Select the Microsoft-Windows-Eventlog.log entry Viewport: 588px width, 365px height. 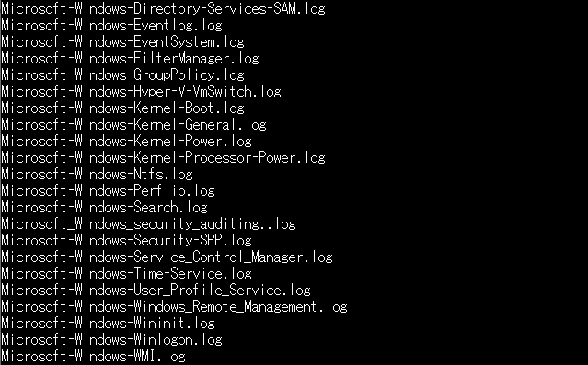pos(111,25)
